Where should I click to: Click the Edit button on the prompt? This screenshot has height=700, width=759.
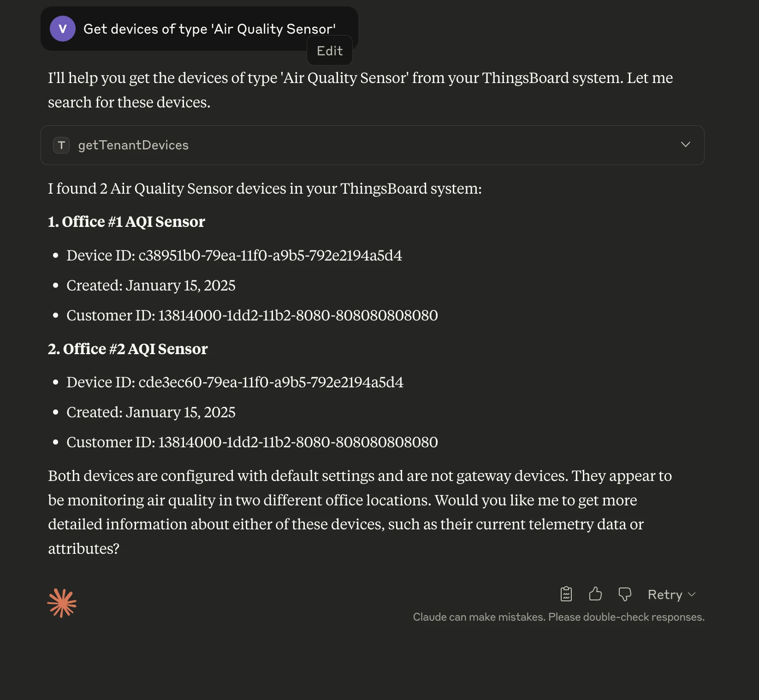(x=330, y=51)
